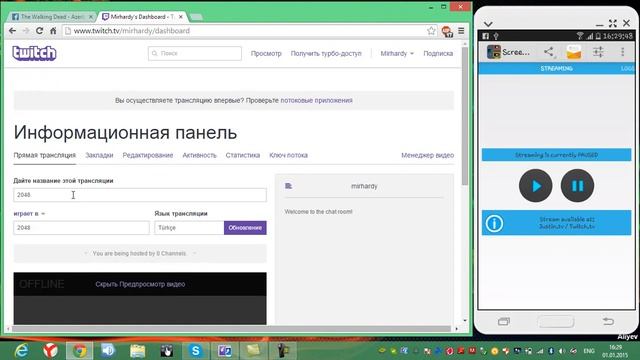Tap the phone home button
The image size is (640, 360).
click(x=556, y=322)
